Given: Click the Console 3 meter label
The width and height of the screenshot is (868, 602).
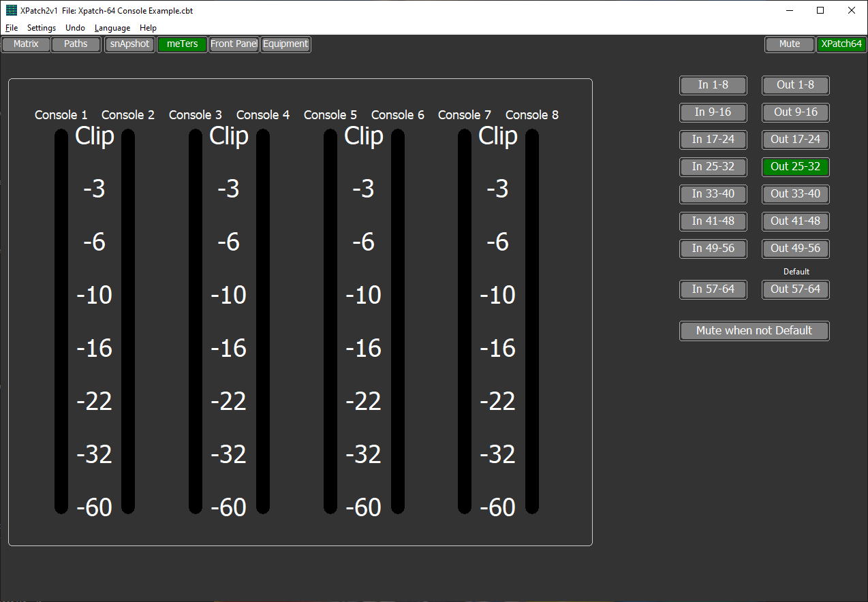Looking at the screenshot, I should 195,114.
